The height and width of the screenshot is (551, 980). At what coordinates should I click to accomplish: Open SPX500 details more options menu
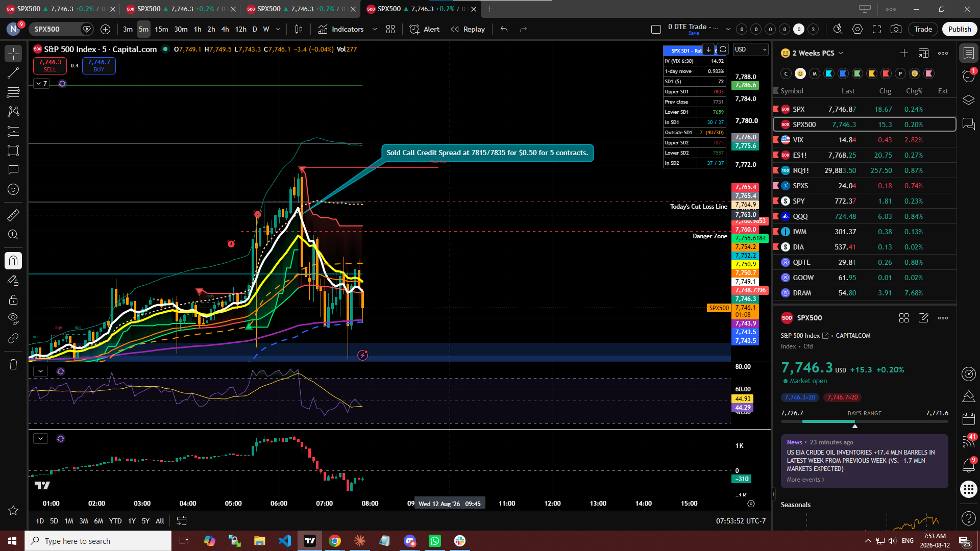pyautogui.click(x=943, y=318)
